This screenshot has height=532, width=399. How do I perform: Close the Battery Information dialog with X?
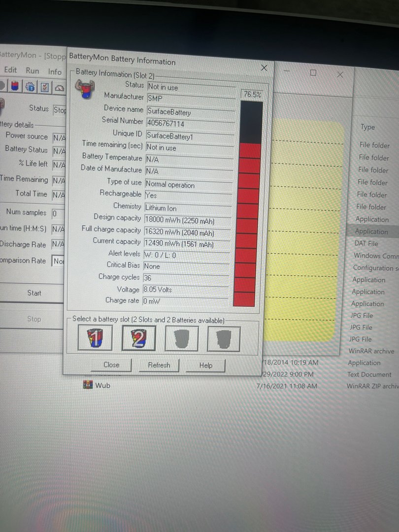point(264,68)
